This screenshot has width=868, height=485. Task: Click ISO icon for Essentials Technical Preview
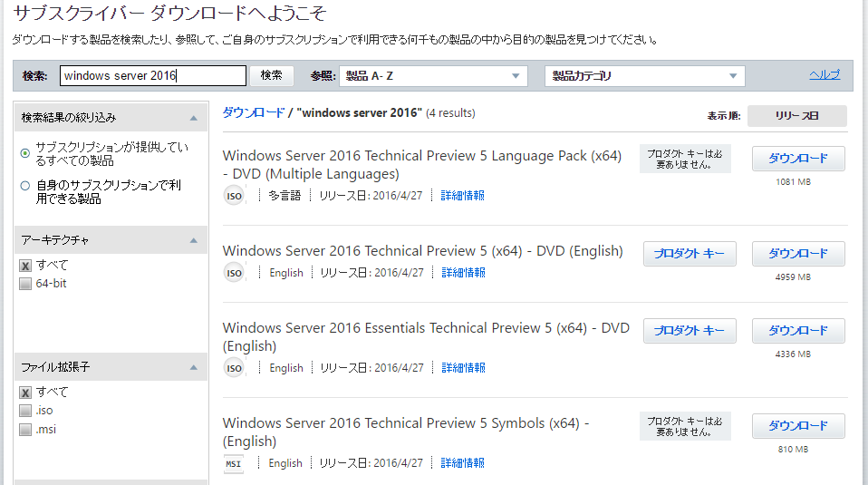point(234,368)
